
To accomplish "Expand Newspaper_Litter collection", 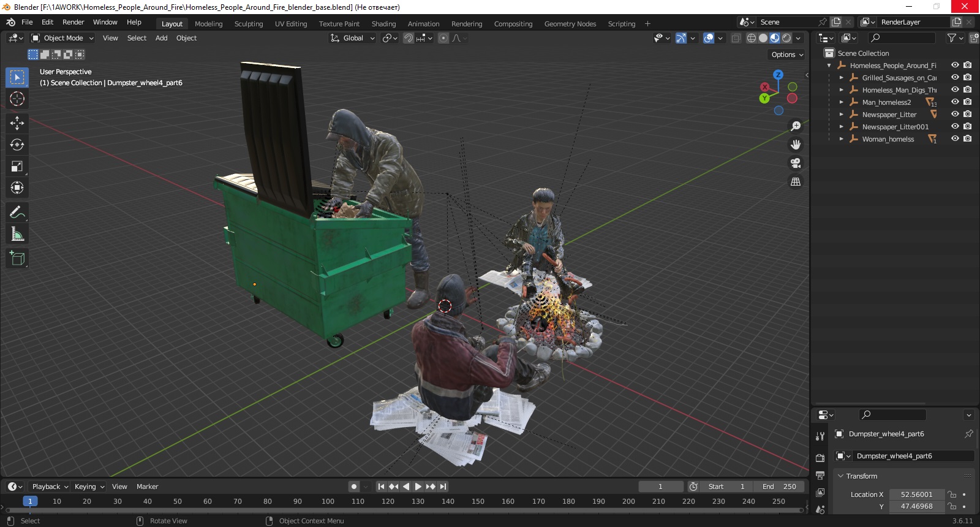I will pos(841,115).
